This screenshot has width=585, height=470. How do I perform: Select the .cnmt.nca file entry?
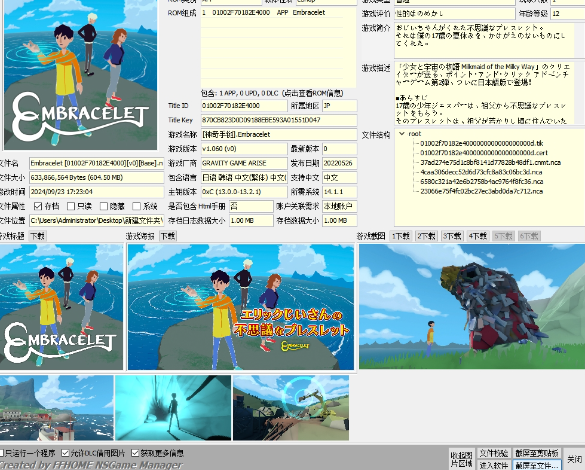tap(490, 162)
